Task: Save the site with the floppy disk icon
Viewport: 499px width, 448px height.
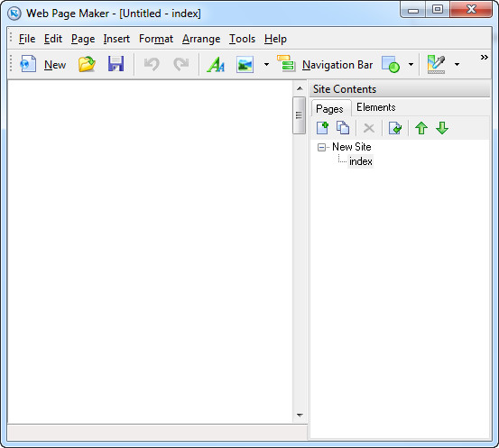Action: (116, 64)
